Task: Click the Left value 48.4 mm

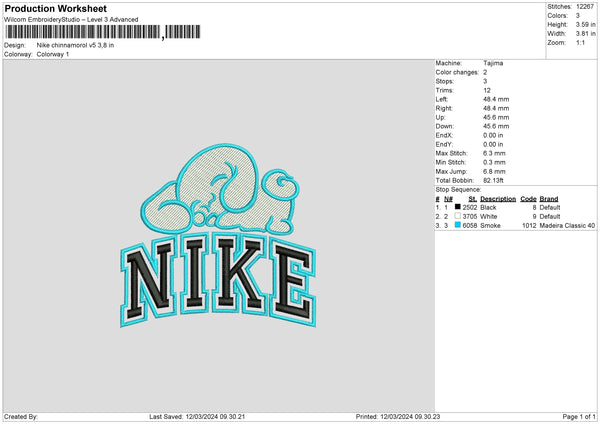Action: 496,99
